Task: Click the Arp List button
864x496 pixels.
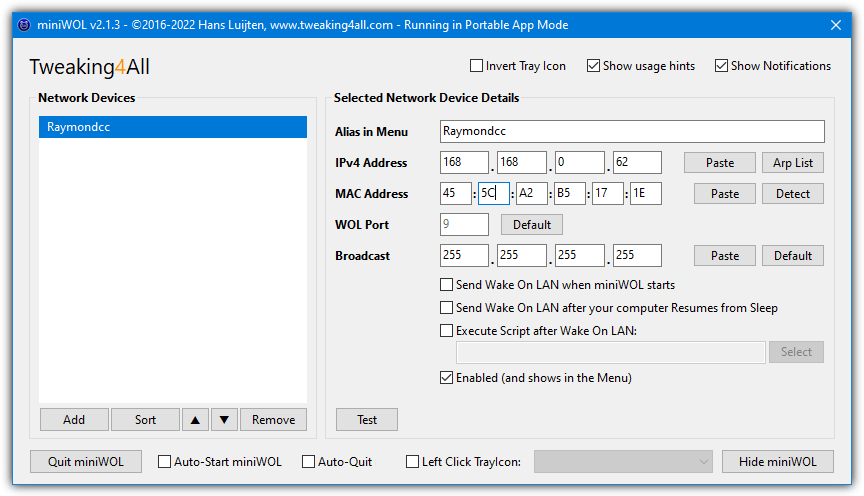Action: [x=793, y=163]
